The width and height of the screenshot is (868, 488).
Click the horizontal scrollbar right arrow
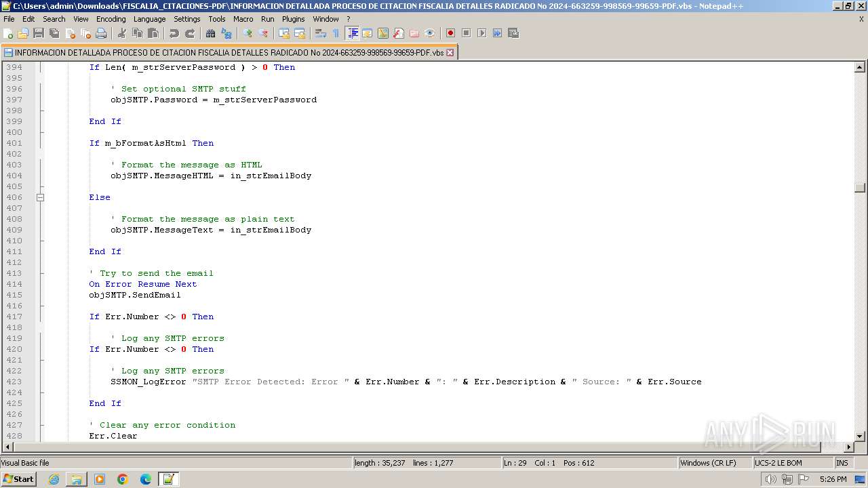point(848,447)
